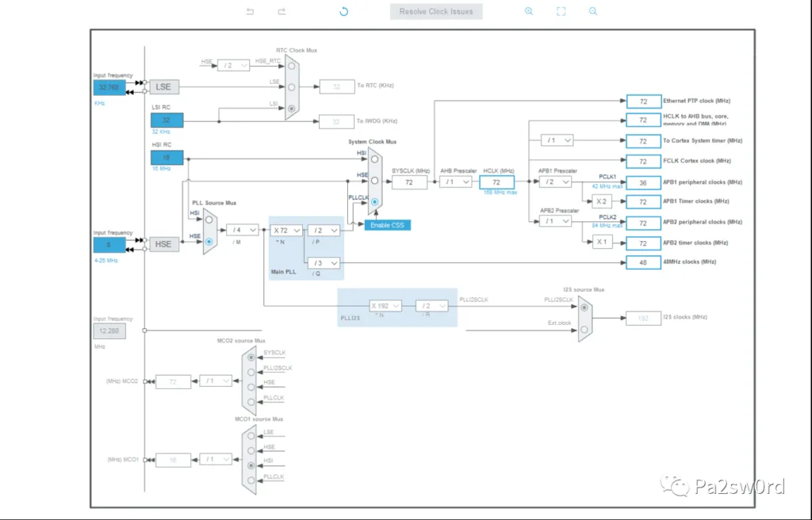Select LSI in RTC Clock Mux
The height and width of the screenshot is (520, 812).
[x=292, y=109]
